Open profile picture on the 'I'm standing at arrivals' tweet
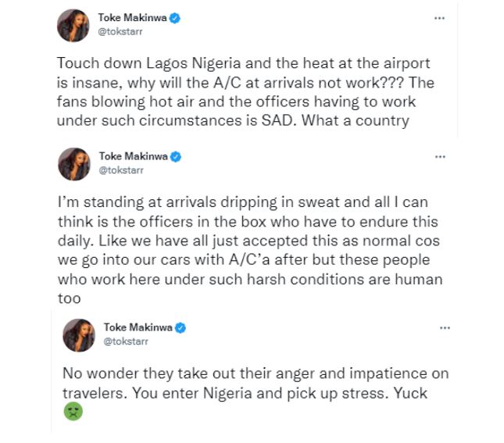504x443 pixels. tap(73, 164)
